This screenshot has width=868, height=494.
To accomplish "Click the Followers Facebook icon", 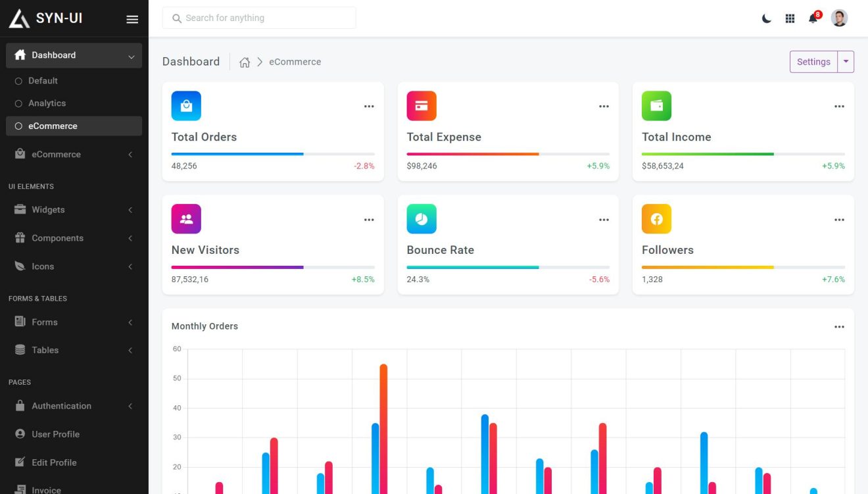I will [656, 218].
